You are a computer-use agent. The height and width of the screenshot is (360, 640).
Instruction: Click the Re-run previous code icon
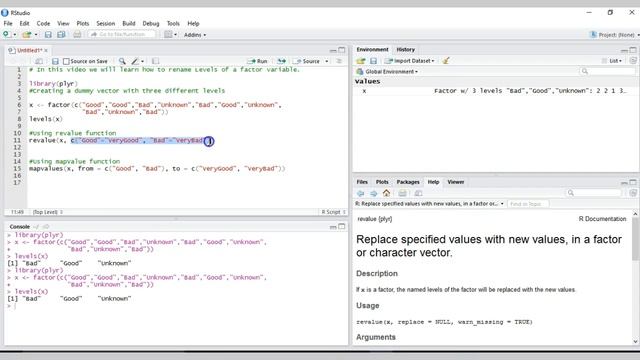(x=282, y=61)
